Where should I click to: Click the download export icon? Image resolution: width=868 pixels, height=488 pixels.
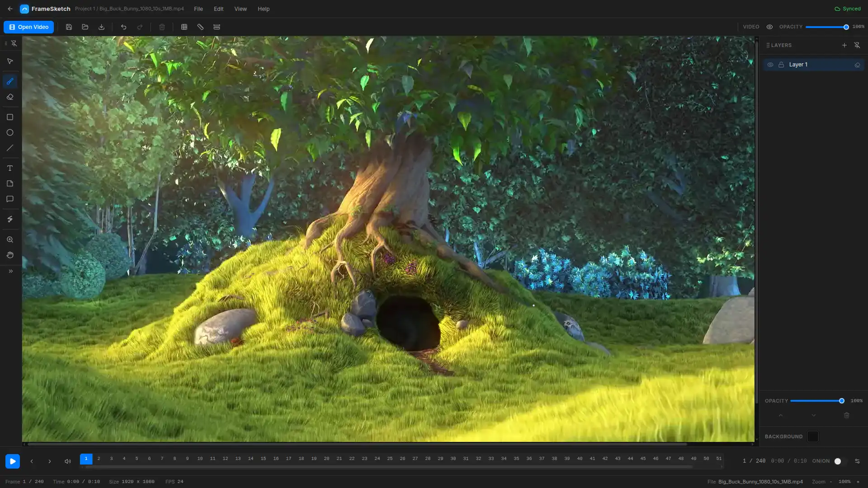(101, 27)
